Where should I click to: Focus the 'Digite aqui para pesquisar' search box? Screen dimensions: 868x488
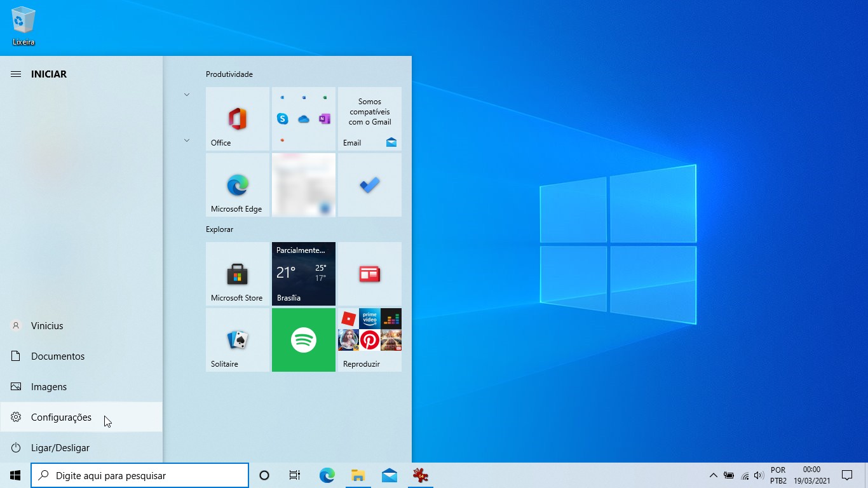pyautogui.click(x=140, y=475)
